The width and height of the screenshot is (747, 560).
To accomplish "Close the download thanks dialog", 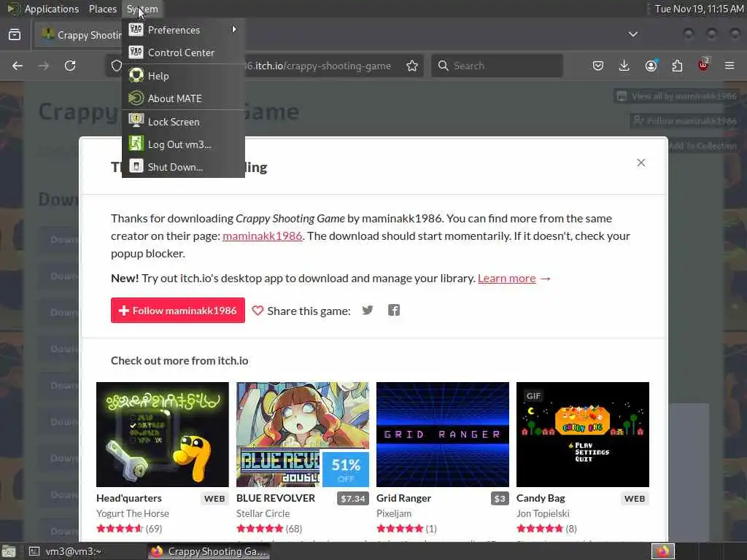I will click(x=641, y=163).
